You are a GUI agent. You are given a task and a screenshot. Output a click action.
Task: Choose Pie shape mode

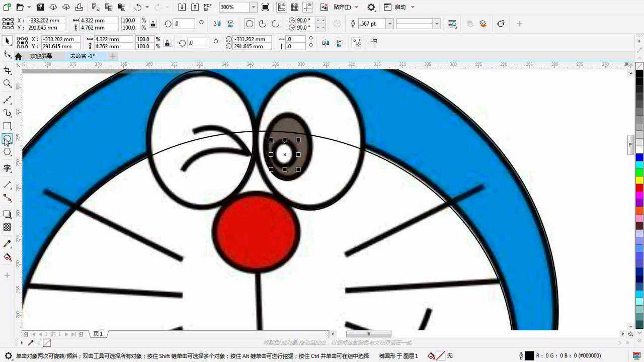pyautogui.click(x=262, y=24)
